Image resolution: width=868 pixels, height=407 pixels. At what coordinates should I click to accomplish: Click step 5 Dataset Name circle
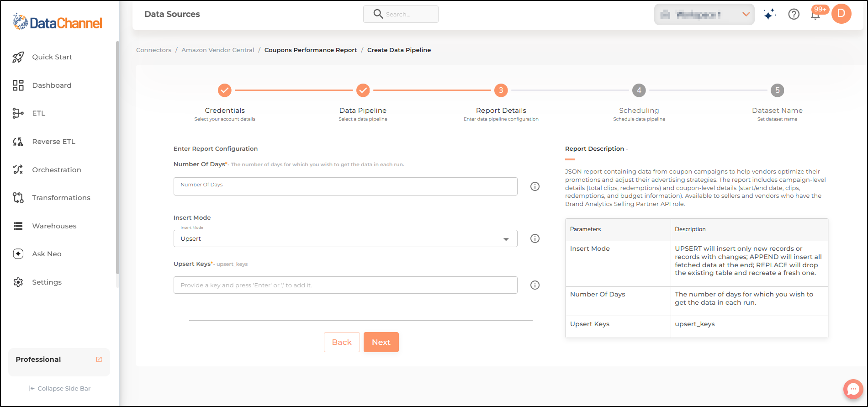[777, 90]
